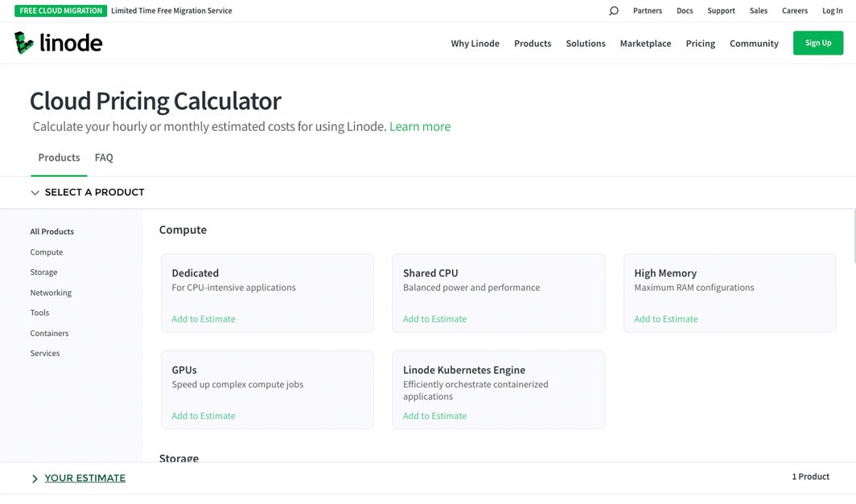The image size is (856, 504).
Task: Add Shared CPU to estimate
Action: 434,319
